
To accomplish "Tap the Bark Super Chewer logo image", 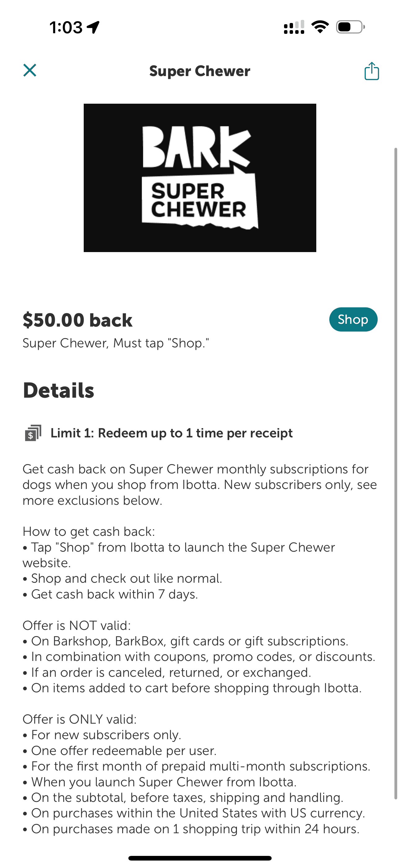I will click(x=200, y=178).
